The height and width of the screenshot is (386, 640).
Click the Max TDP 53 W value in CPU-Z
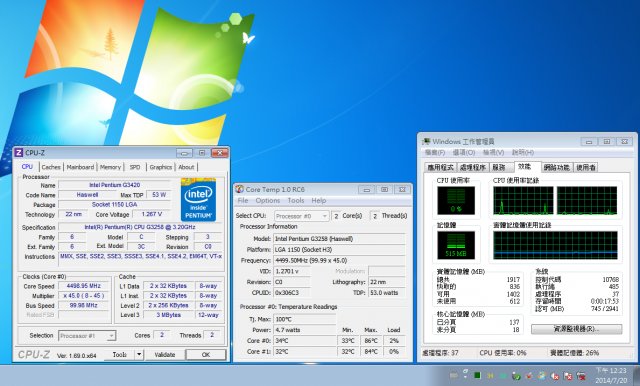coord(159,195)
